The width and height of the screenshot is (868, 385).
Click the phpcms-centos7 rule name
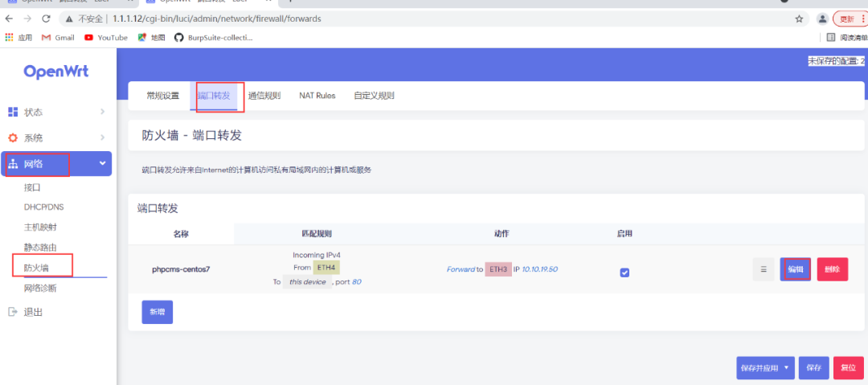pos(181,270)
